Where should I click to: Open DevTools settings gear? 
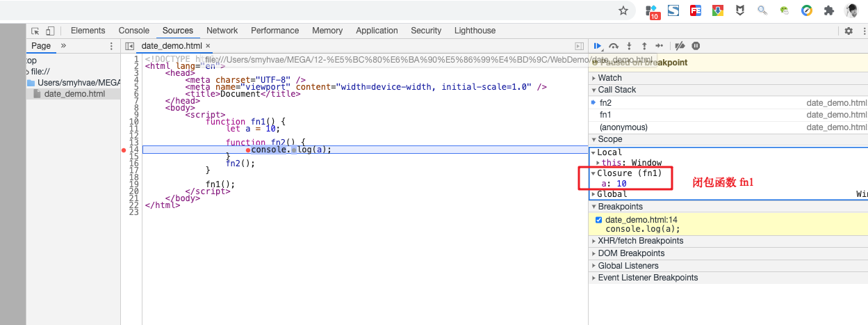click(x=849, y=31)
